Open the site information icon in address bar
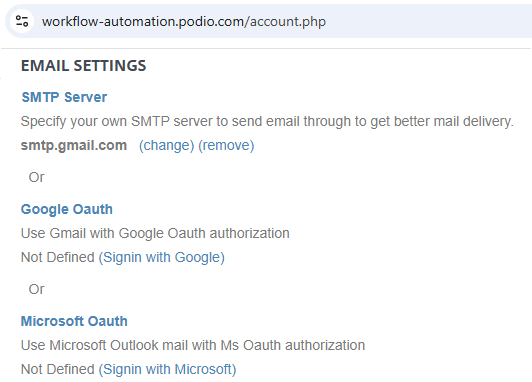 pos(22,21)
